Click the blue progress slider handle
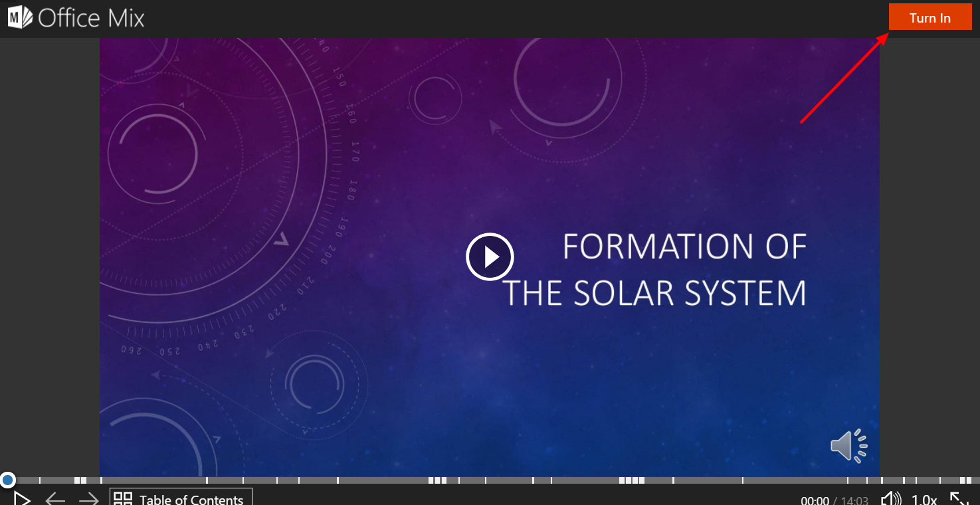The width and height of the screenshot is (980, 505). (7, 480)
